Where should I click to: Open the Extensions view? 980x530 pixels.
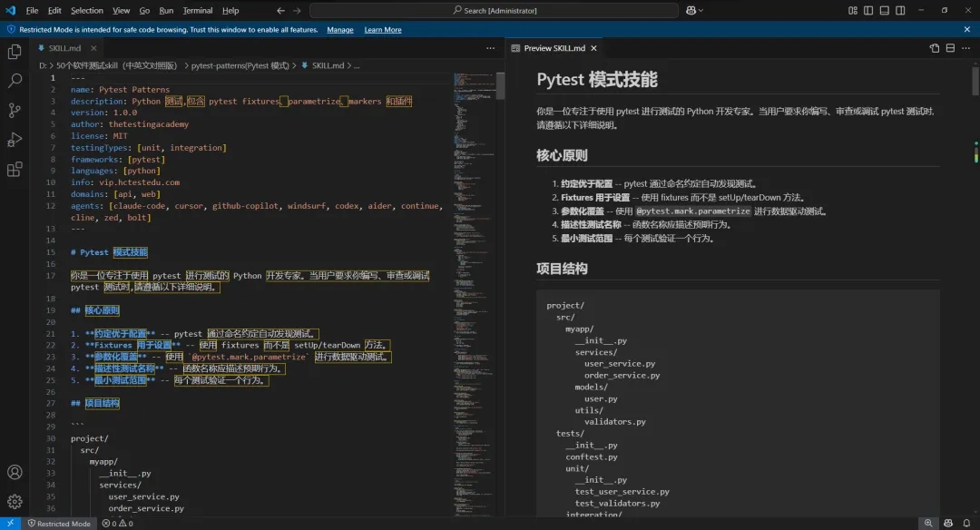(15, 169)
